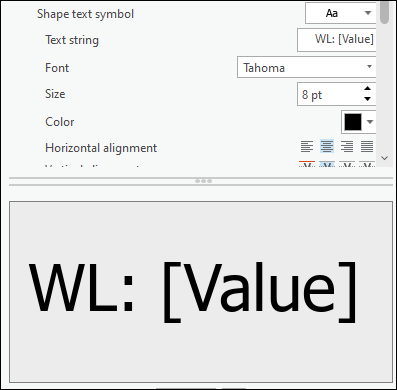Click the vertical scrollbar thumb
The width and height of the screenshot is (397, 390).
(384, 13)
